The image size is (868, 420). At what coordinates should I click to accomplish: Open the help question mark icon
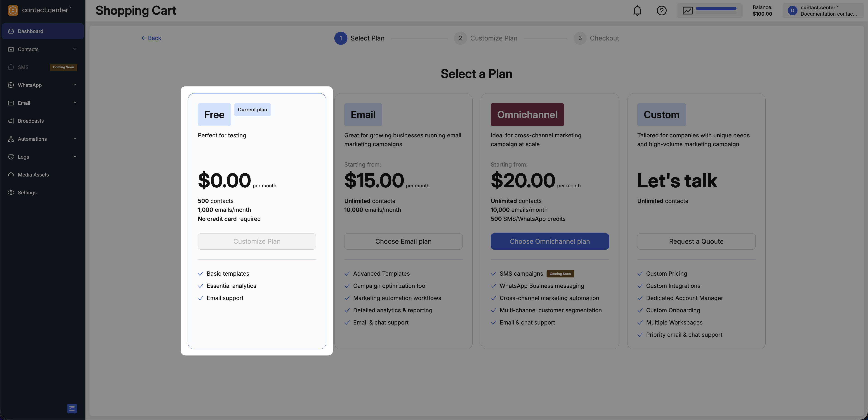[x=661, y=11]
